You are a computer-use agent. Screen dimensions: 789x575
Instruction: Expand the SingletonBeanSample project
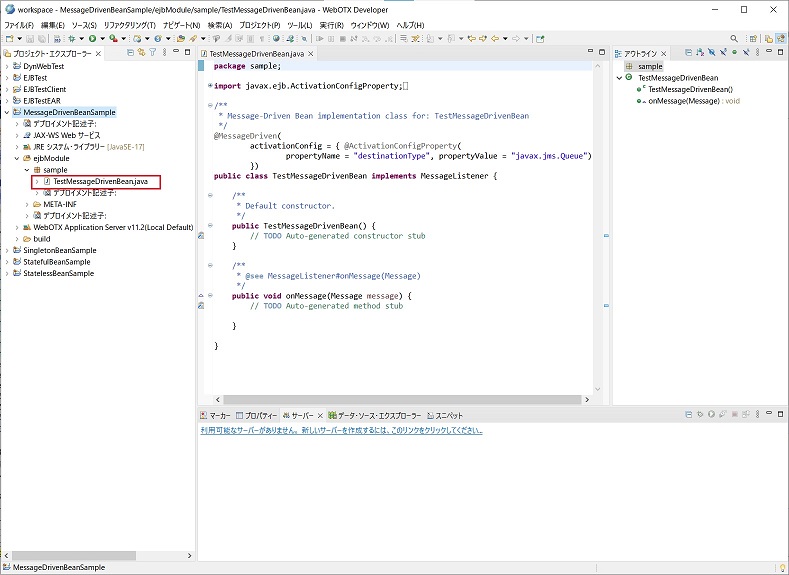pyautogui.click(x=6, y=250)
